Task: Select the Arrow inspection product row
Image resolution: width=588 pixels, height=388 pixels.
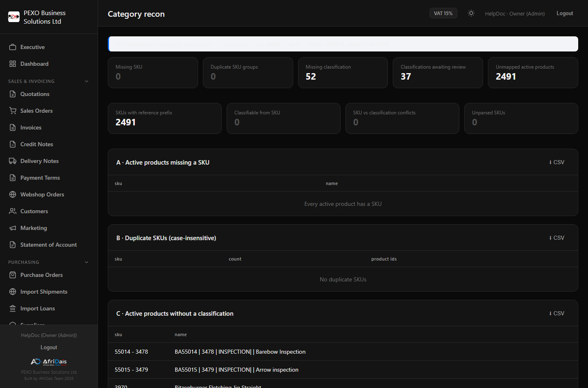Action: pos(343,370)
